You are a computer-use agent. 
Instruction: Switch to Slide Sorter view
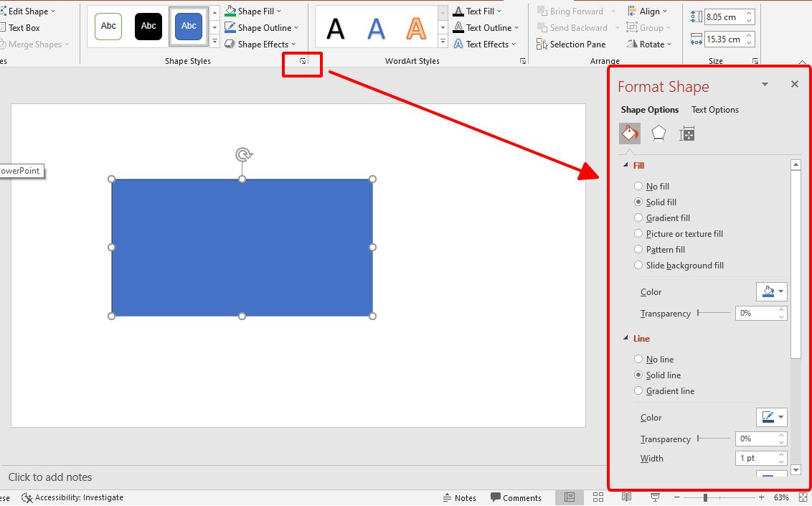point(598,497)
